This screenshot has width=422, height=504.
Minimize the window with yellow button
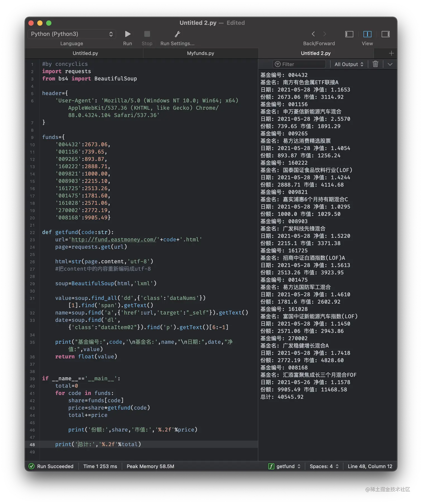tap(40, 23)
